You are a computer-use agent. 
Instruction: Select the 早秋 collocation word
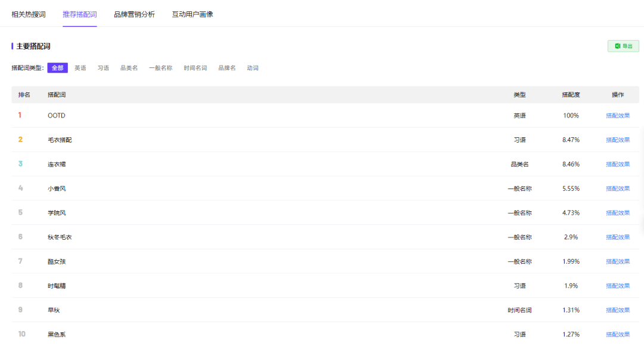coord(54,310)
